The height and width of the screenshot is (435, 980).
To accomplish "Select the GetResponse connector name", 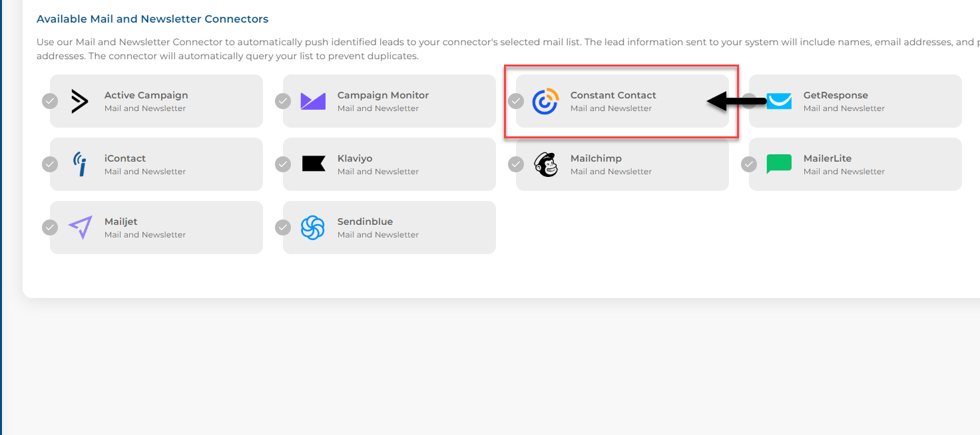I will coord(836,95).
